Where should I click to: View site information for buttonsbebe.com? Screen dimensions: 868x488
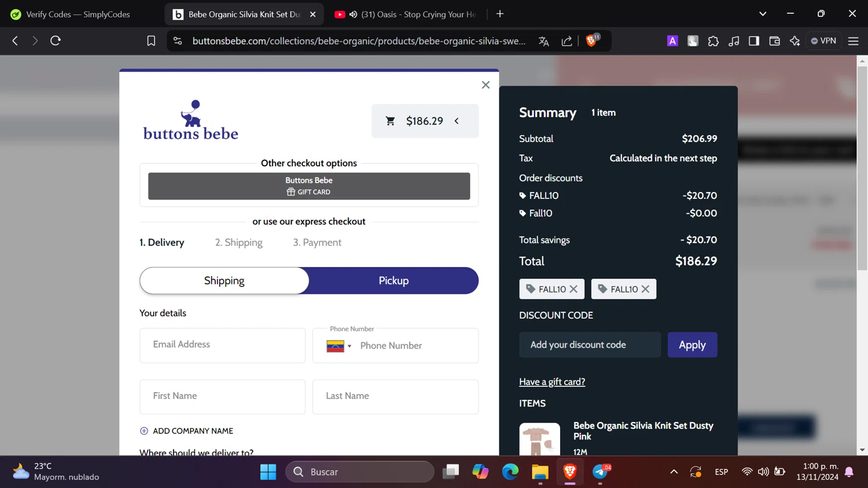point(178,40)
